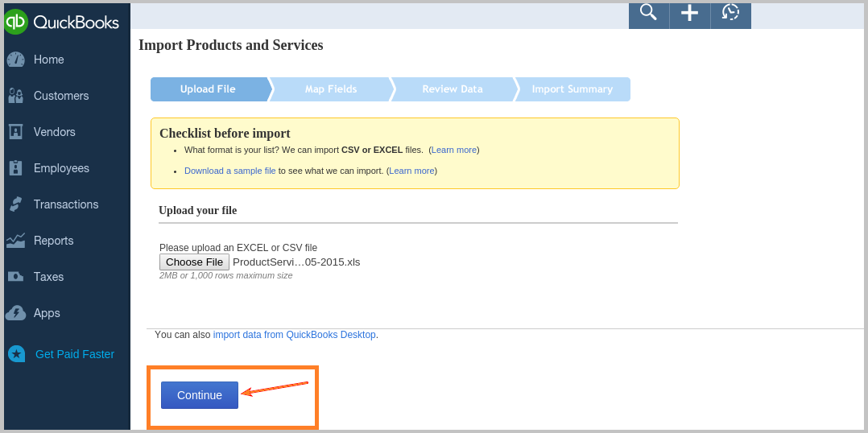The image size is (868, 433).
Task: Open Transactions menu item
Action: [66, 204]
